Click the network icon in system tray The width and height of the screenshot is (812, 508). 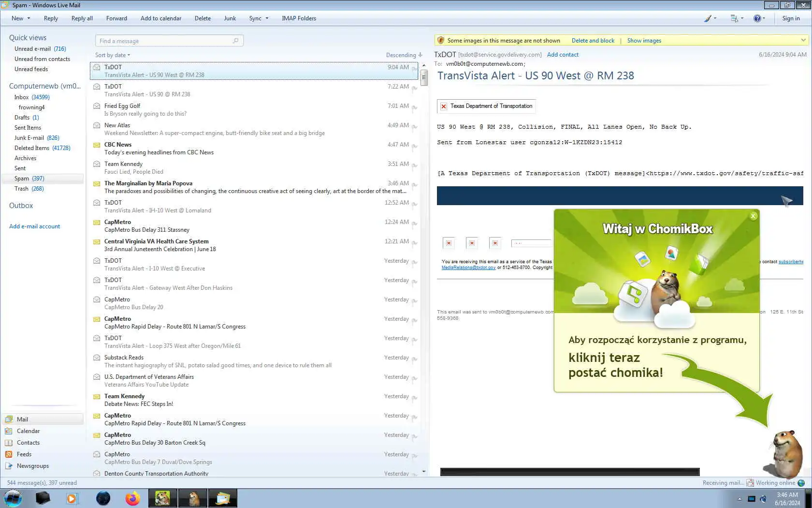tap(752, 499)
